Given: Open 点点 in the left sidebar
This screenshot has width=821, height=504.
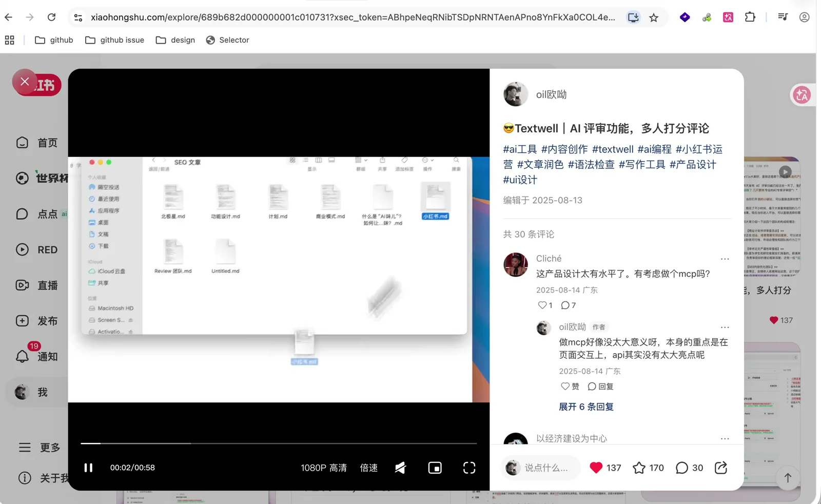Looking at the screenshot, I should (x=37, y=214).
